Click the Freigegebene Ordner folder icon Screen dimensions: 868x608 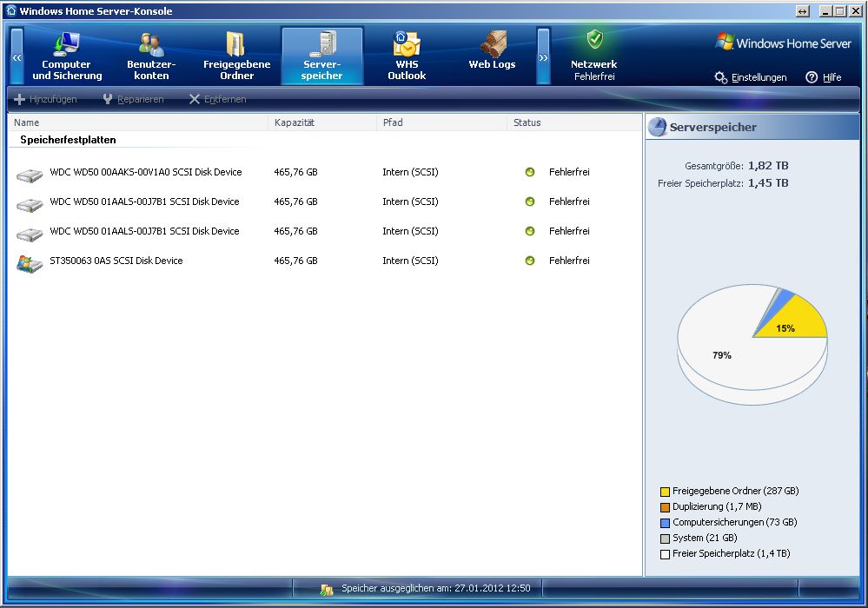[236, 43]
